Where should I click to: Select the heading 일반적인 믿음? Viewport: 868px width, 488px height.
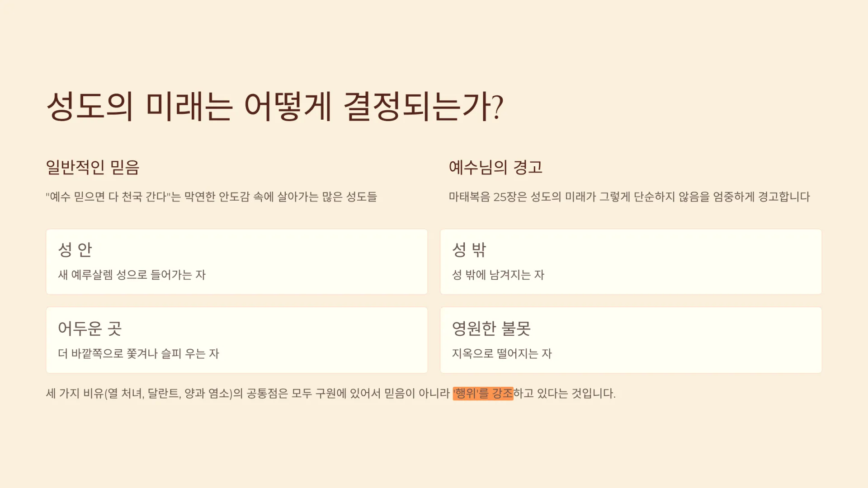tap(93, 167)
